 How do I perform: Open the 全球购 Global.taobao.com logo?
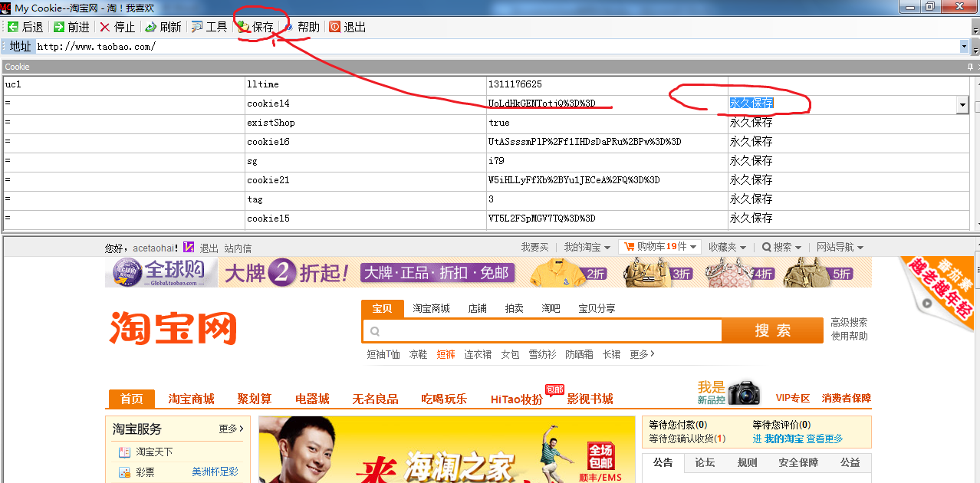point(161,272)
